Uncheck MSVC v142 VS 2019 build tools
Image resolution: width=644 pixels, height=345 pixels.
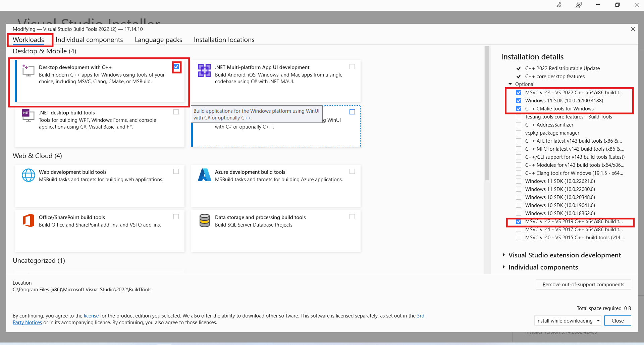tap(519, 221)
